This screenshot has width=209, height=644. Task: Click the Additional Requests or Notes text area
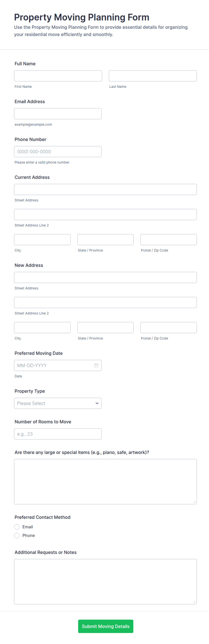(105, 582)
